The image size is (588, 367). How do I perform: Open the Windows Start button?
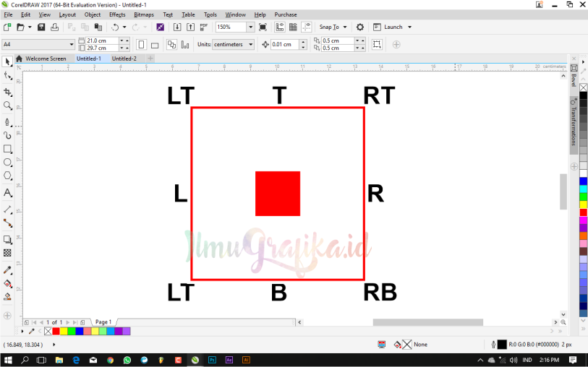tap(8, 360)
